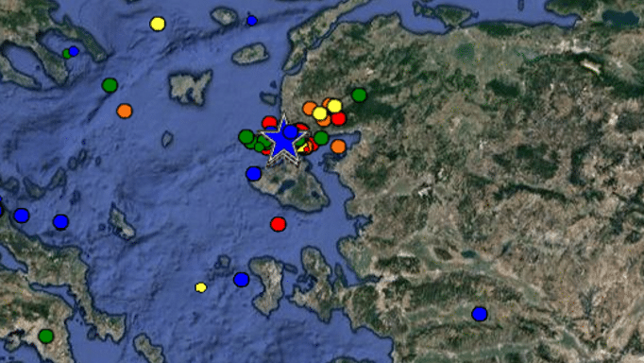Click the small blue marker on northwest island

tap(74, 51)
